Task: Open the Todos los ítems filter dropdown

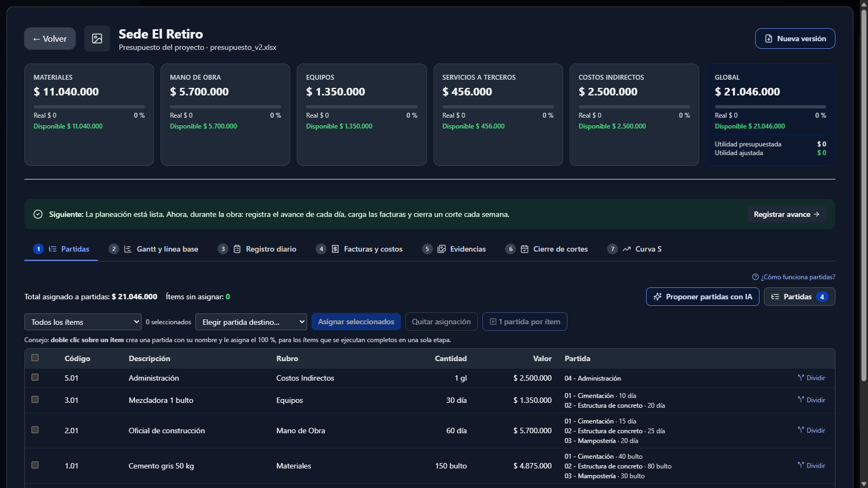Action: [83, 322]
